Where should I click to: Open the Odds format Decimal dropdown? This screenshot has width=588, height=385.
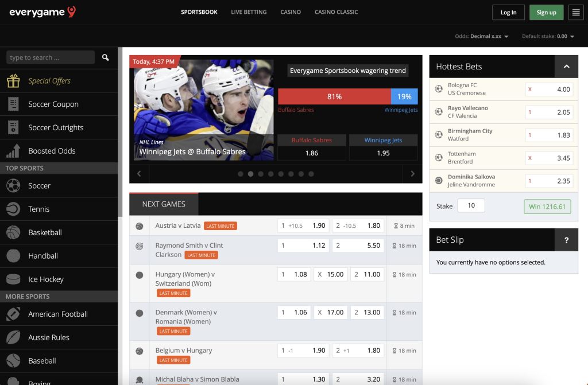click(482, 36)
